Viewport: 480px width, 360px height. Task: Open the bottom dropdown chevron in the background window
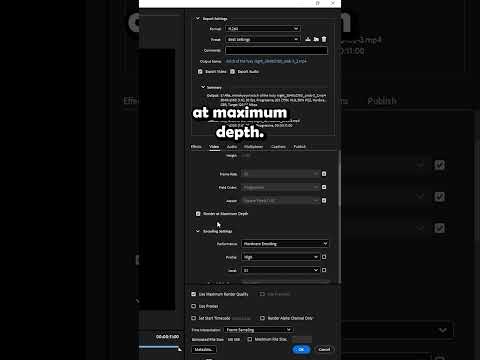tap(443, 330)
